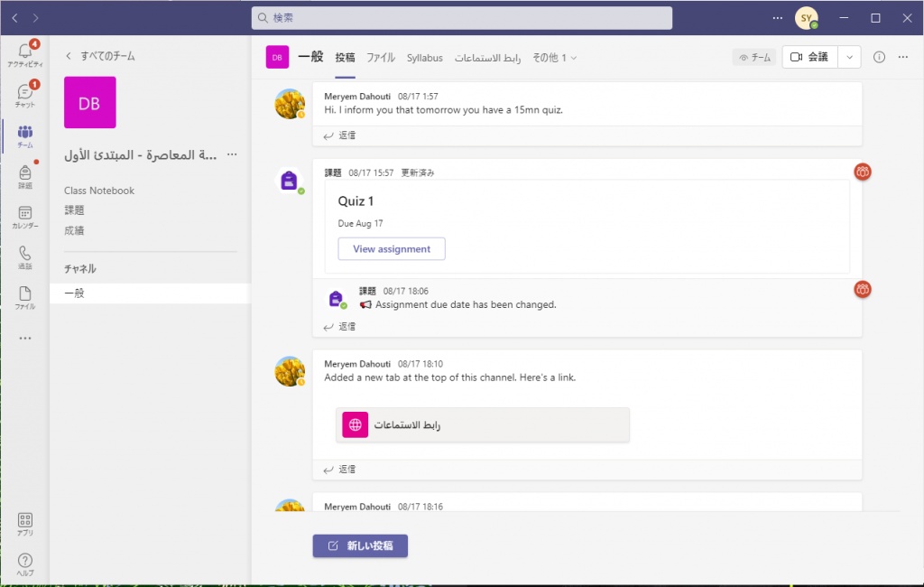This screenshot has height=587, width=924.
Task: Go forward with the right arrow
Action: 35,18
